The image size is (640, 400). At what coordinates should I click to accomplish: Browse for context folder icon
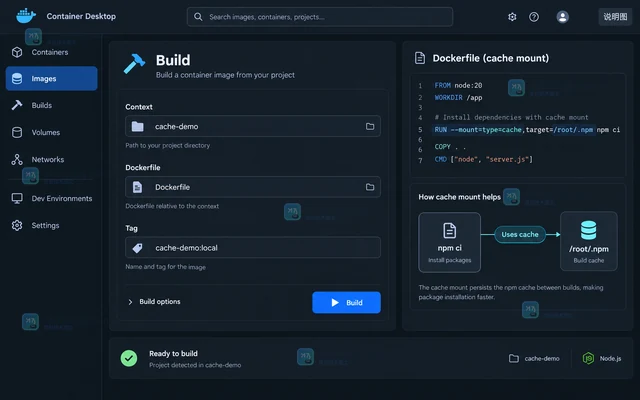pyautogui.click(x=370, y=127)
